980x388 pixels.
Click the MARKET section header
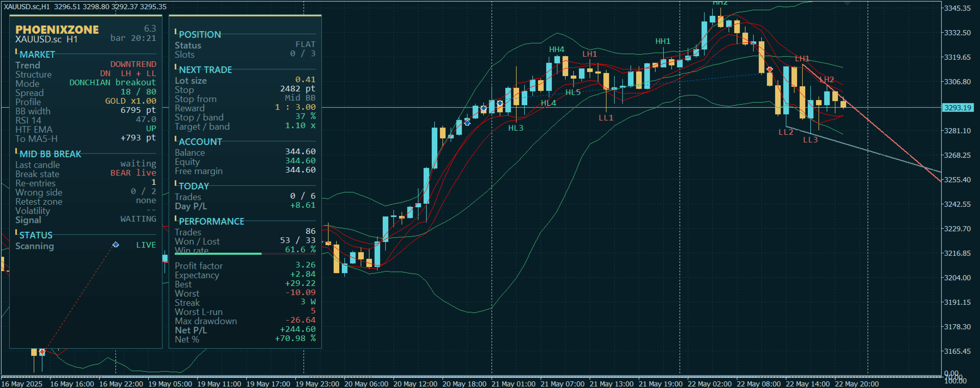pyautogui.click(x=37, y=54)
